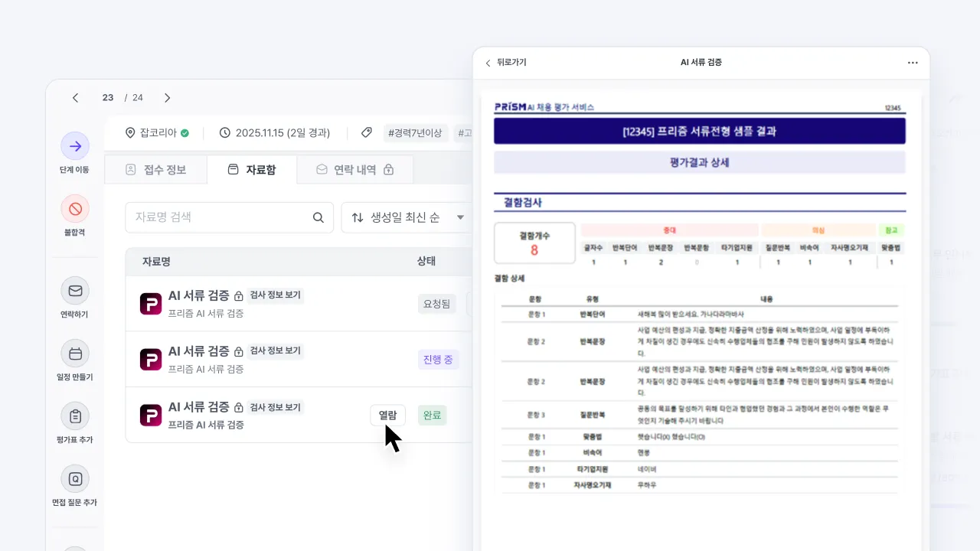Switch to the 연락 내역 tab
This screenshot has height=551, width=980.
click(x=354, y=170)
